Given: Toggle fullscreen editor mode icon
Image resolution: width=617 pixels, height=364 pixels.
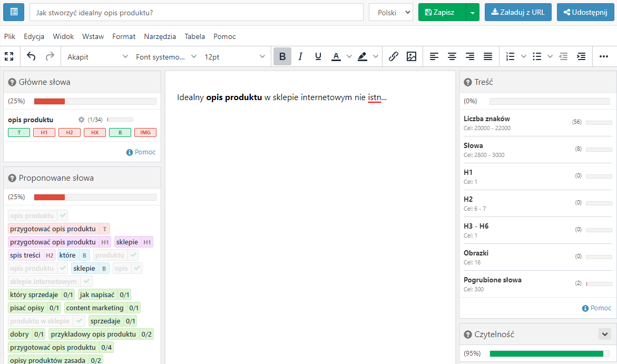Looking at the screenshot, I should 9,56.
